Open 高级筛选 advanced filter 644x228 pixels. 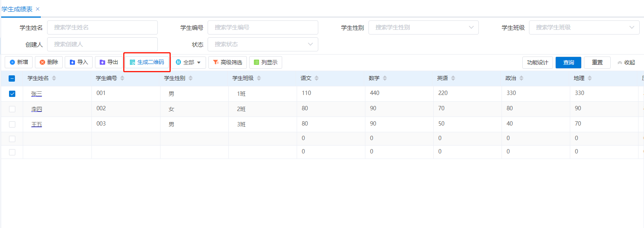point(228,62)
